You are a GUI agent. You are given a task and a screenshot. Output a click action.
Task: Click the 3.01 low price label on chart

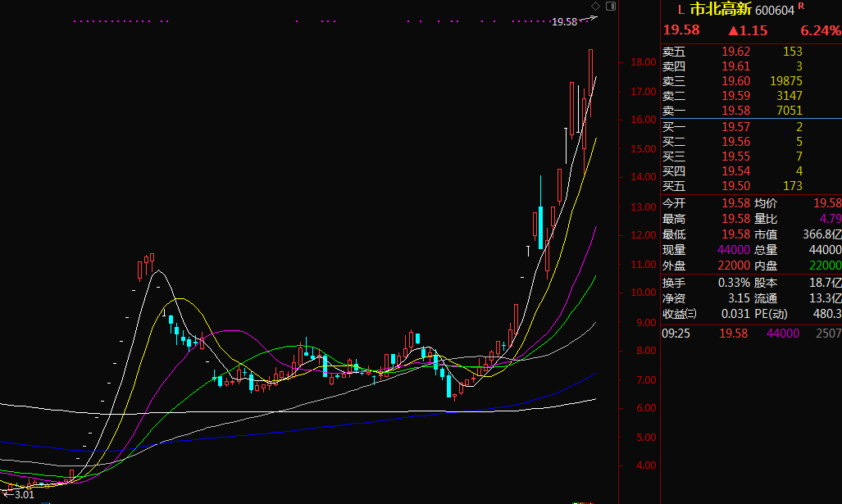click(x=24, y=495)
